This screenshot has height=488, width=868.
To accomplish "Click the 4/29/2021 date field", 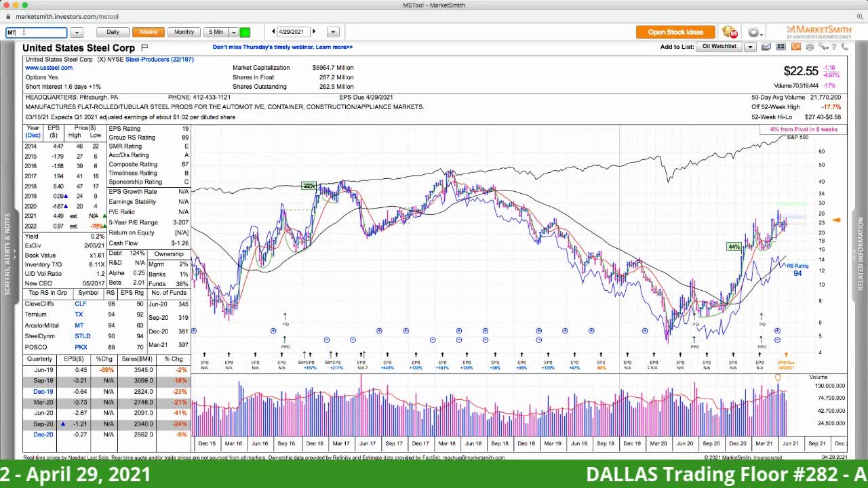I will (x=293, y=32).
